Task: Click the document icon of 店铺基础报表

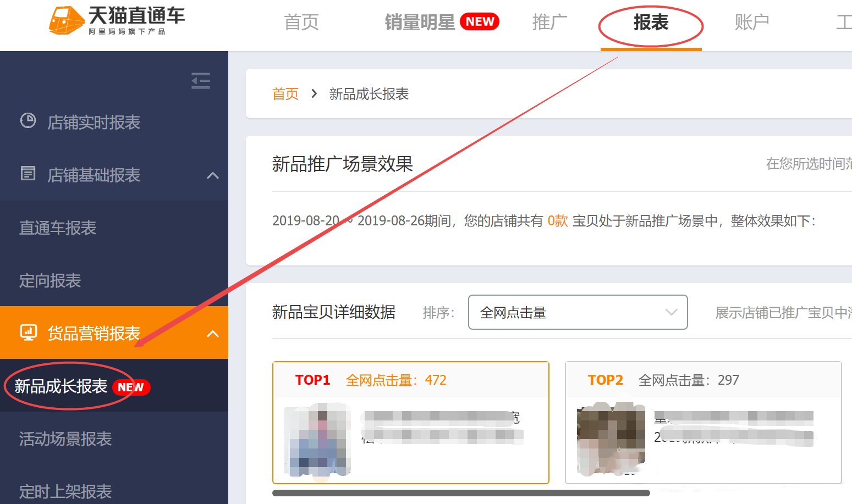Action: click(x=28, y=173)
